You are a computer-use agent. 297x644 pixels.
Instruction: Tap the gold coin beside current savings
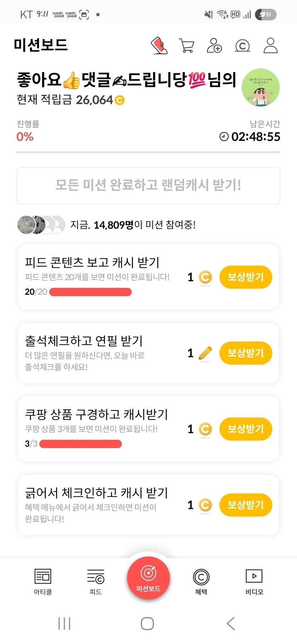coord(120,100)
